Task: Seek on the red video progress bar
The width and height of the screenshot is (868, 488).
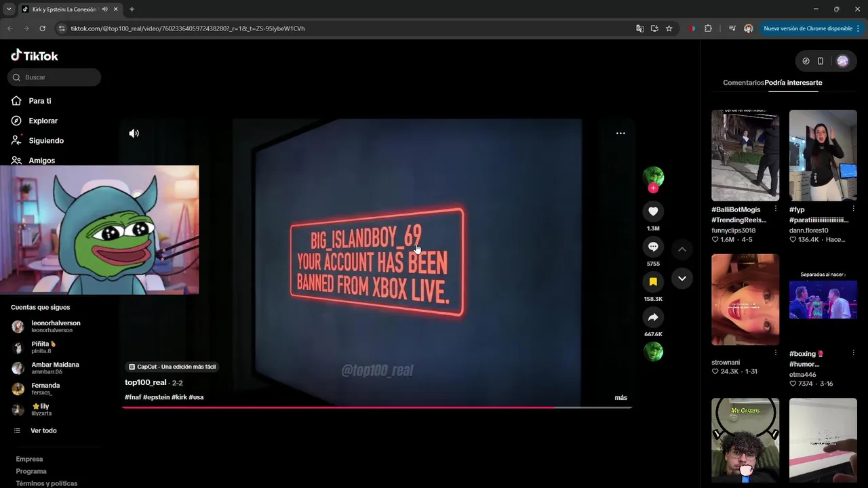Action: [x=376, y=407]
